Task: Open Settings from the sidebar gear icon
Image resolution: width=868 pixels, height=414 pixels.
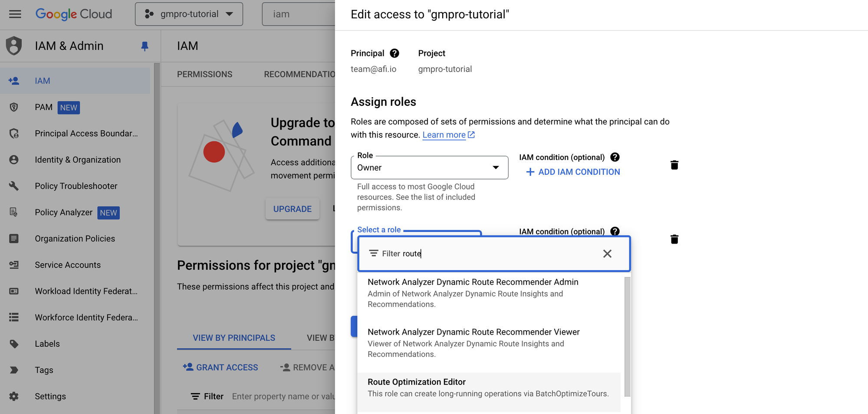Action: [x=14, y=396]
